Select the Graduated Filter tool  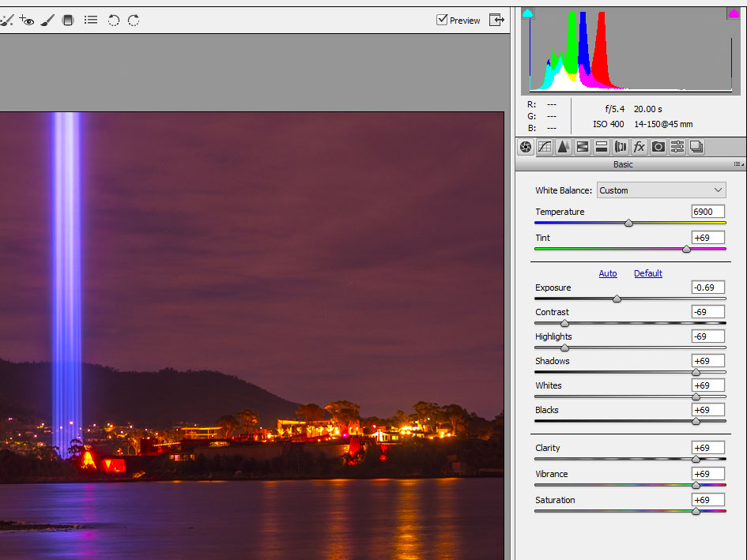point(68,21)
